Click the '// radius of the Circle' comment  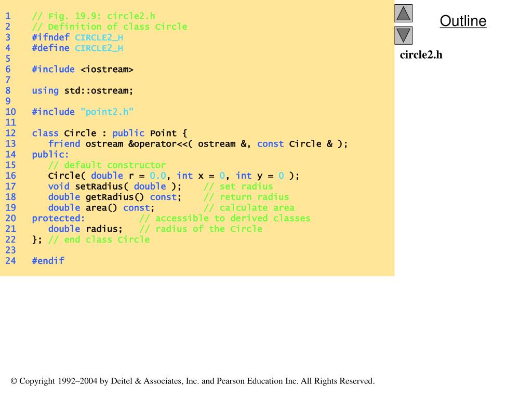tap(201, 229)
